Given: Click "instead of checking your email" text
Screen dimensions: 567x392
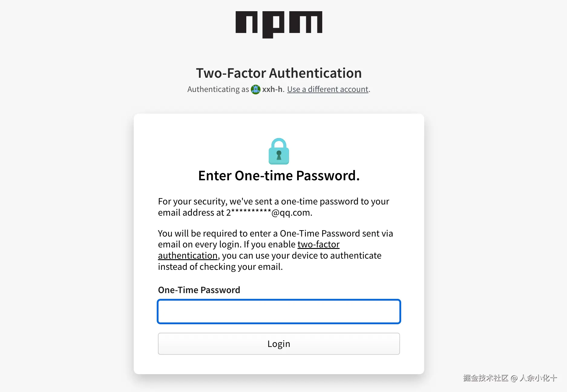Looking at the screenshot, I should 220,267.
